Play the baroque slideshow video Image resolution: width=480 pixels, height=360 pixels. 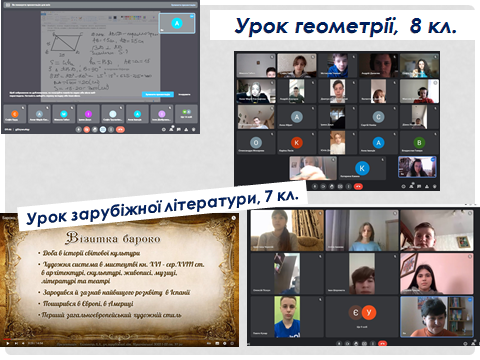[8, 343]
